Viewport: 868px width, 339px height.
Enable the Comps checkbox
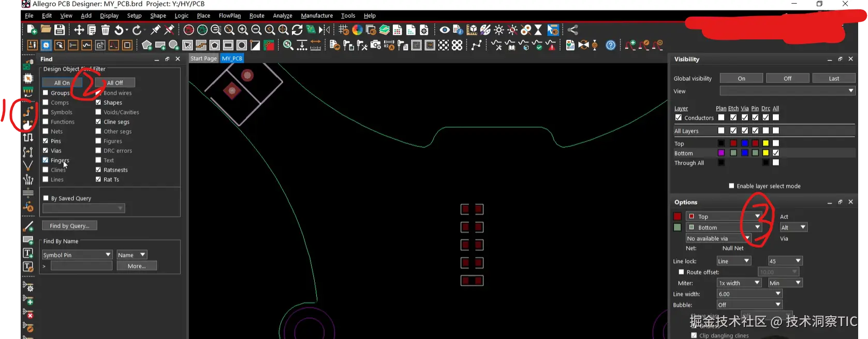point(46,103)
